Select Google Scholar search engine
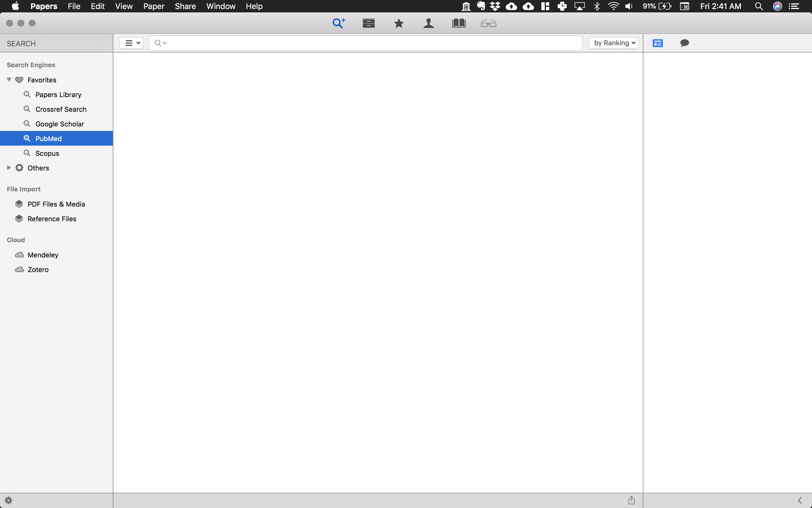This screenshot has width=812, height=508. 56,124
